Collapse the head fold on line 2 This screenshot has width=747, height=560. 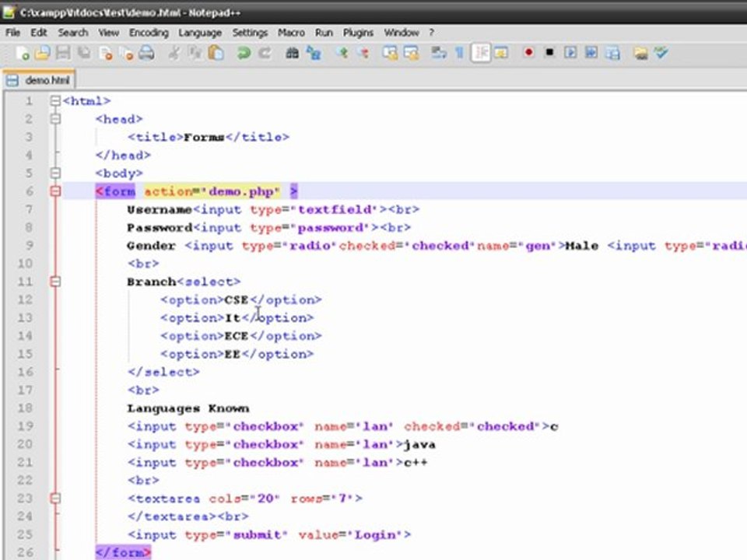click(x=55, y=119)
